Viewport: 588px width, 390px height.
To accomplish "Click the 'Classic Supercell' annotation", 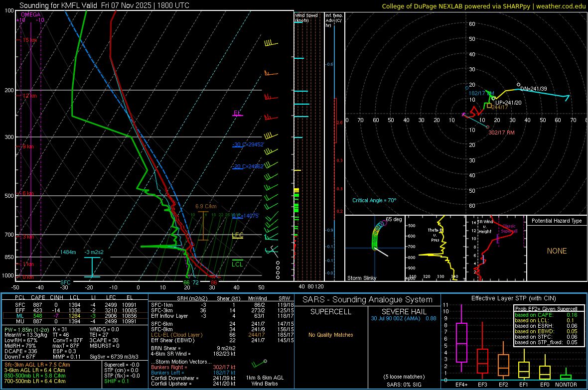I will click(x=509, y=229).
